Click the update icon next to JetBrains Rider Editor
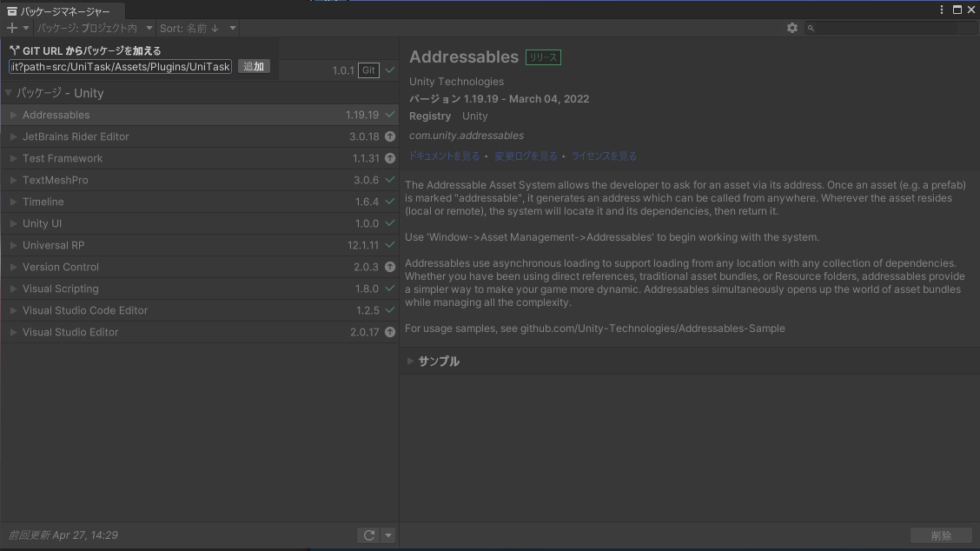This screenshot has height=551, width=980. click(389, 136)
